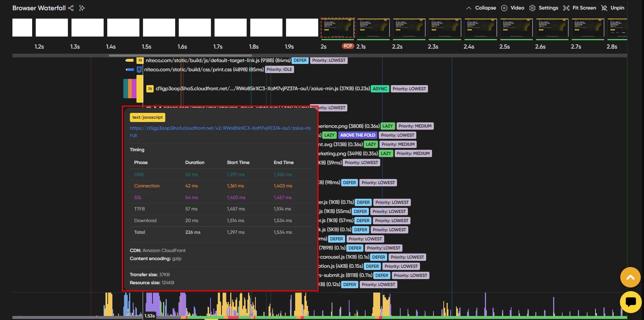Select the filmstrip frame at 2.5s
Screen dimensions: 644x320
[x=516, y=28]
